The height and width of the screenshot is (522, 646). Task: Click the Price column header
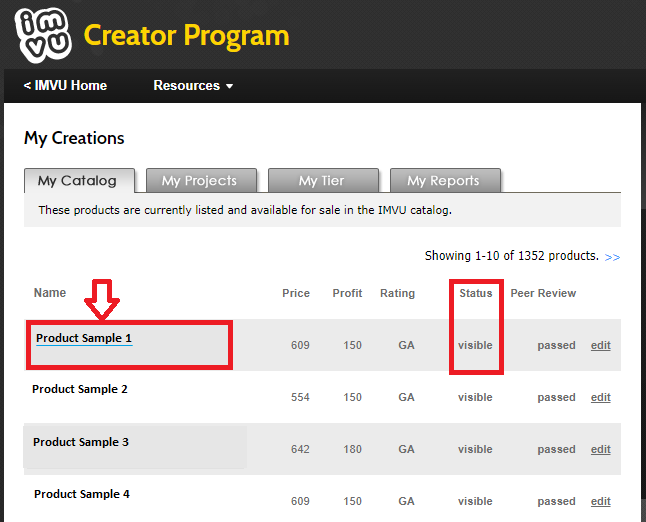[296, 293]
